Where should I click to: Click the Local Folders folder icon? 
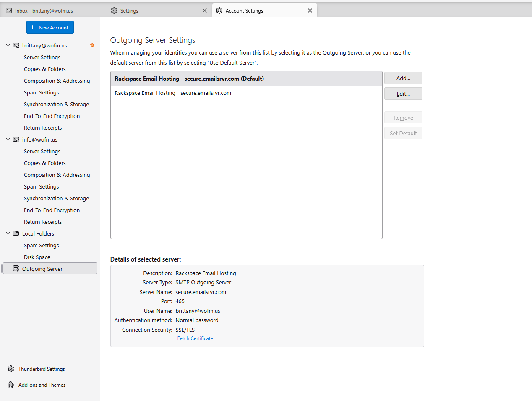[16, 233]
